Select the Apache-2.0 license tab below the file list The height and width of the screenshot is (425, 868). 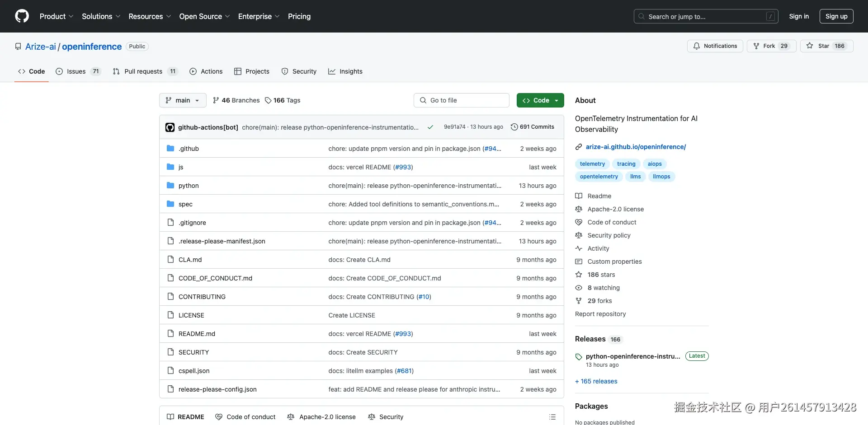pyautogui.click(x=321, y=417)
